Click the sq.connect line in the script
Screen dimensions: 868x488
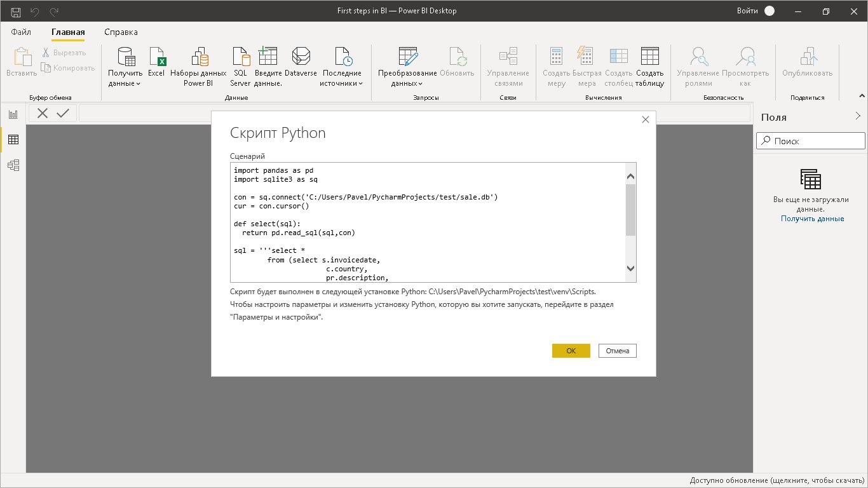[x=365, y=197]
